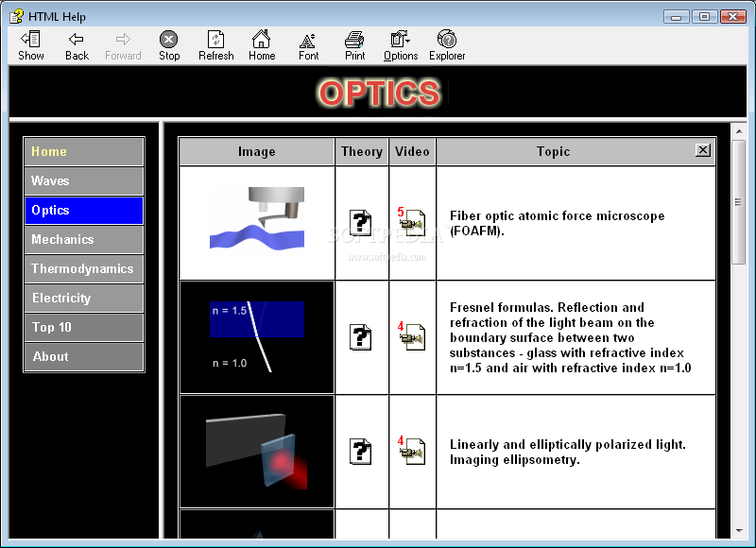
Task: Open the Electricity section
Action: (84, 298)
